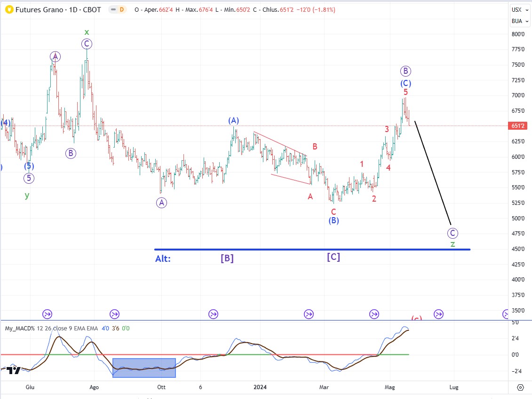Click the 450'0 price axis label
Image resolution: width=532 pixels, height=399 pixels.
pos(518,249)
